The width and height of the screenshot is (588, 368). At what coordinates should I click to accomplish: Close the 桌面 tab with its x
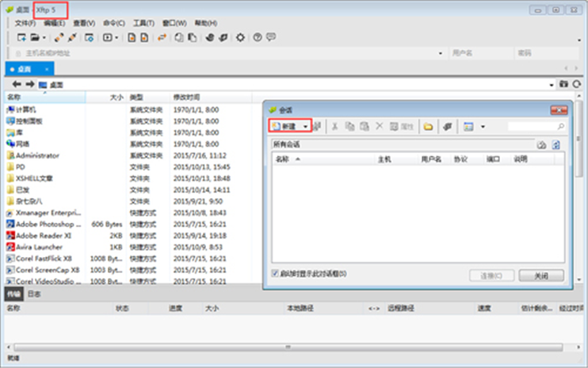click(47, 70)
